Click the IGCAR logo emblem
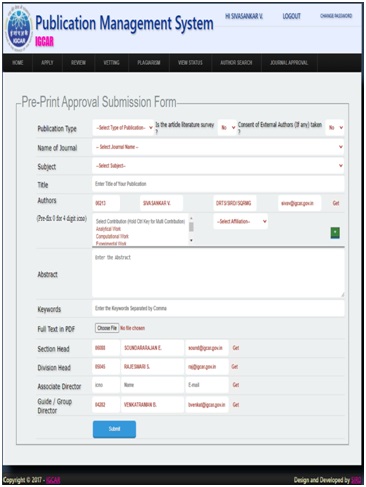The image size is (366, 487). (x=19, y=29)
